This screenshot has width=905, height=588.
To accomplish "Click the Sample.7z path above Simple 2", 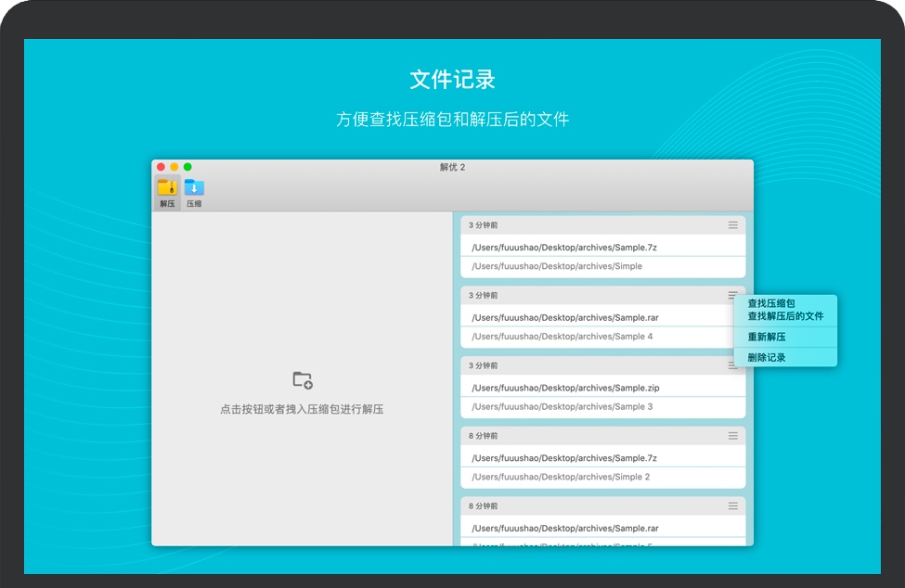I will click(x=563, y=458).
